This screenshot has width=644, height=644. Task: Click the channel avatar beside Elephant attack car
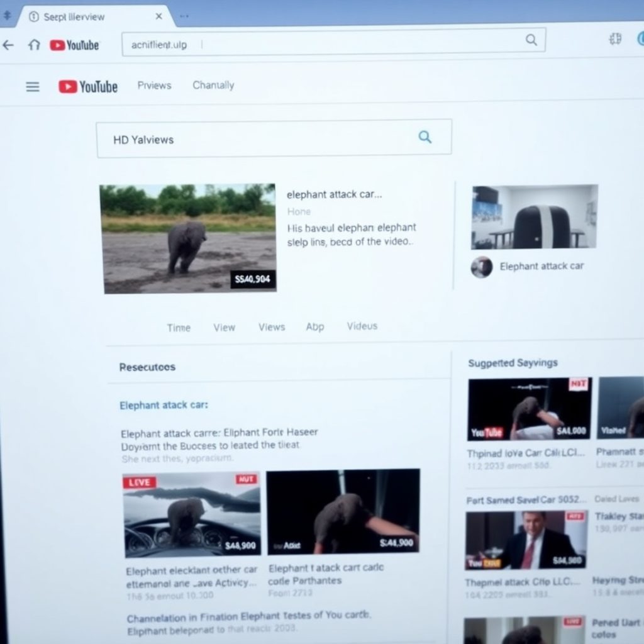pyautogui.click(x=482, y=267)
